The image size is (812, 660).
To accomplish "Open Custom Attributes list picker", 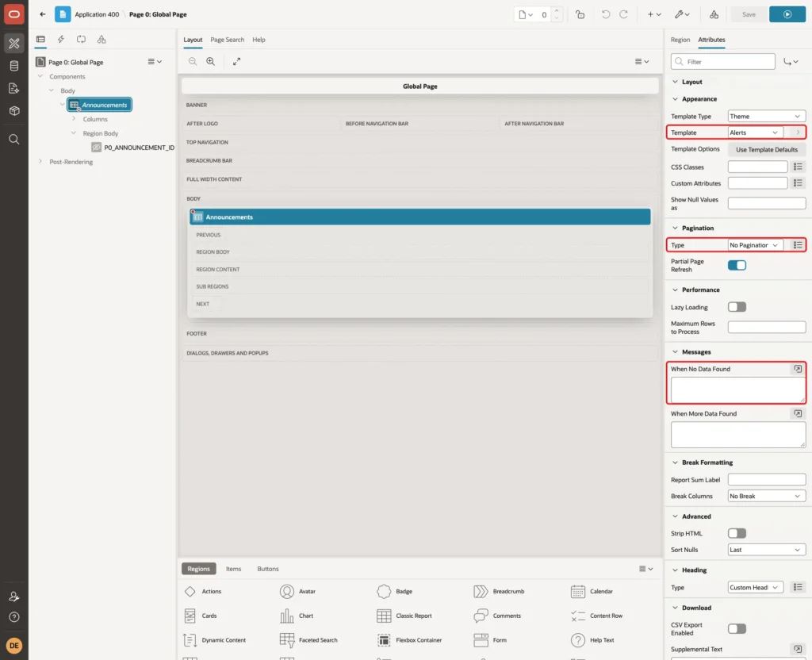I will coord(798,183).
